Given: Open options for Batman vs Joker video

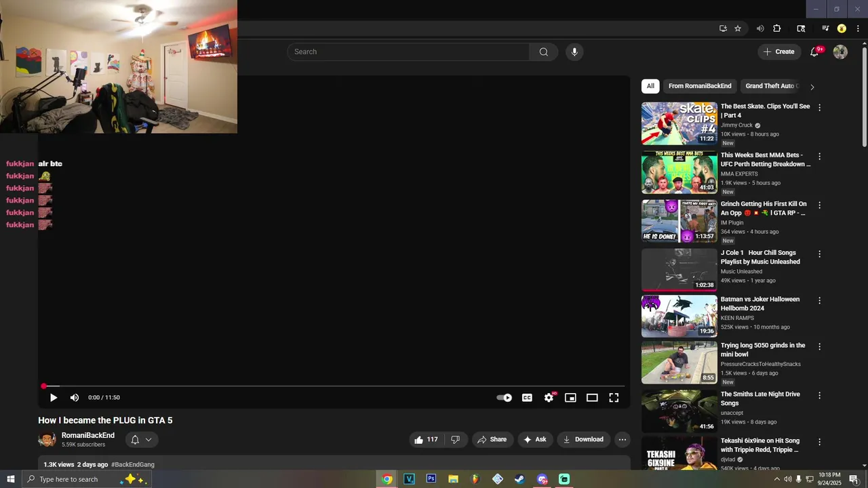Looking at the screenshot, I should click(x=819, y=300).
